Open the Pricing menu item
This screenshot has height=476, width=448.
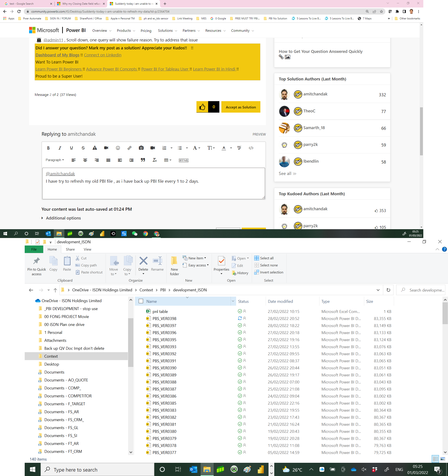click(x=146, y=31)
